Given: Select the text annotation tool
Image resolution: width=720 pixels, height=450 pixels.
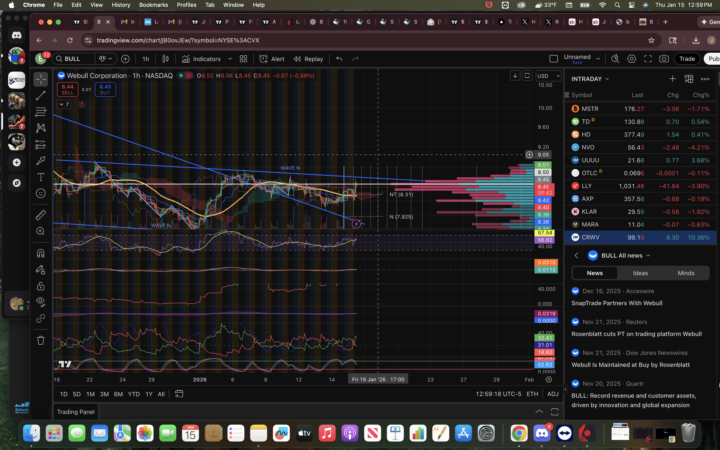Looking at the screenshot, I should (x=40, y=177).
